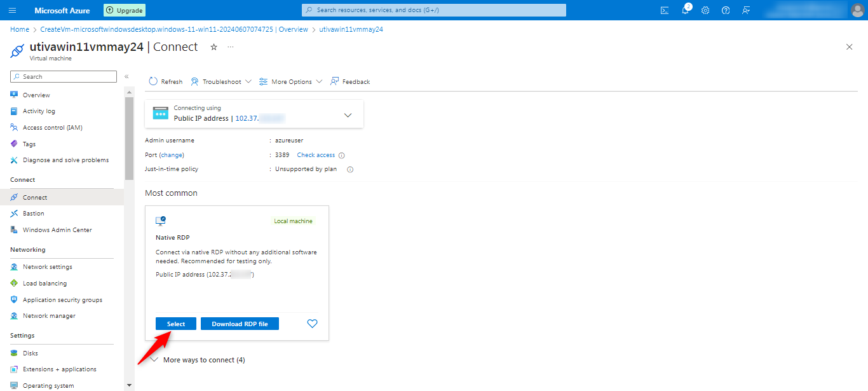Select Connect in the sidebar
The height and width of the screenshot is (391, 868).
click(62, 197)
